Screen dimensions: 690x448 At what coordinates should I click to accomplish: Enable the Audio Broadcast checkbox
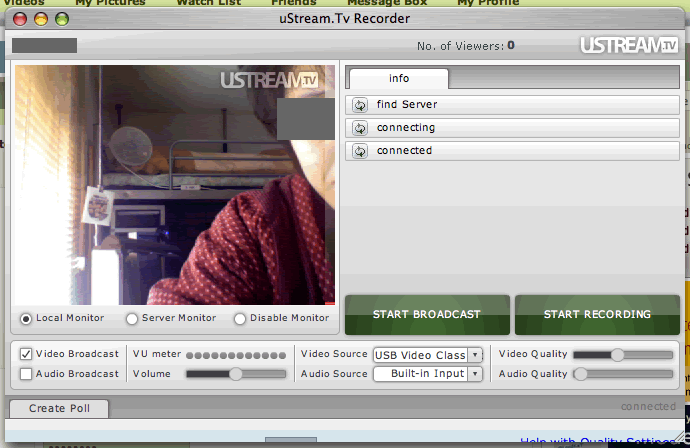point(26,374)
